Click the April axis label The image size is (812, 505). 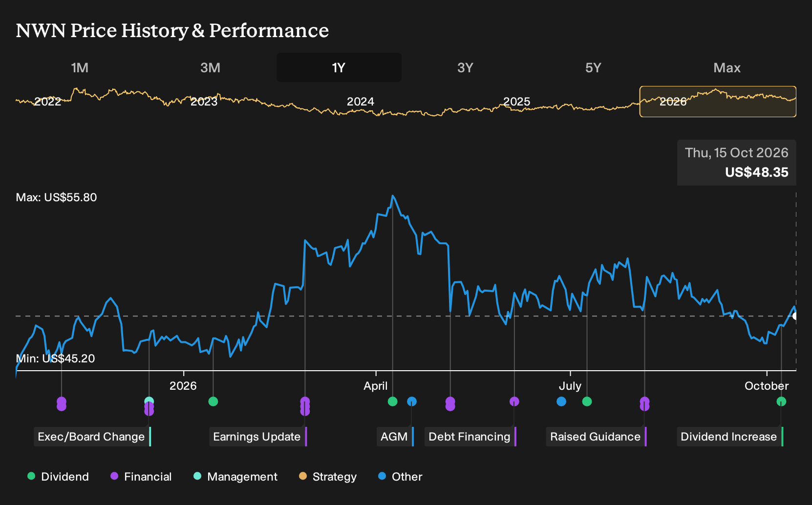click(x=376, y=386)
